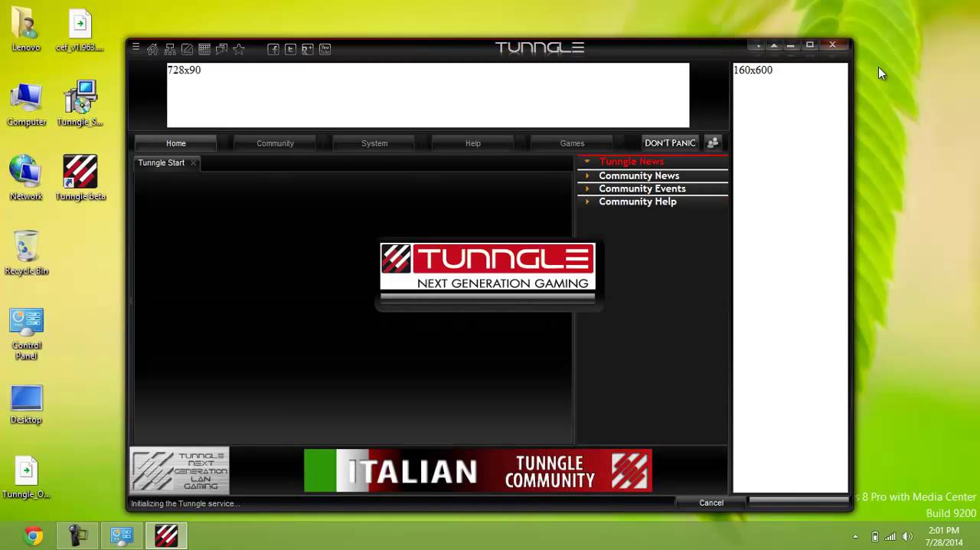Click the battery icon in system tray
Image resolution: width=980 pixels, height=550 pixels.
click(x=875, y=536)
